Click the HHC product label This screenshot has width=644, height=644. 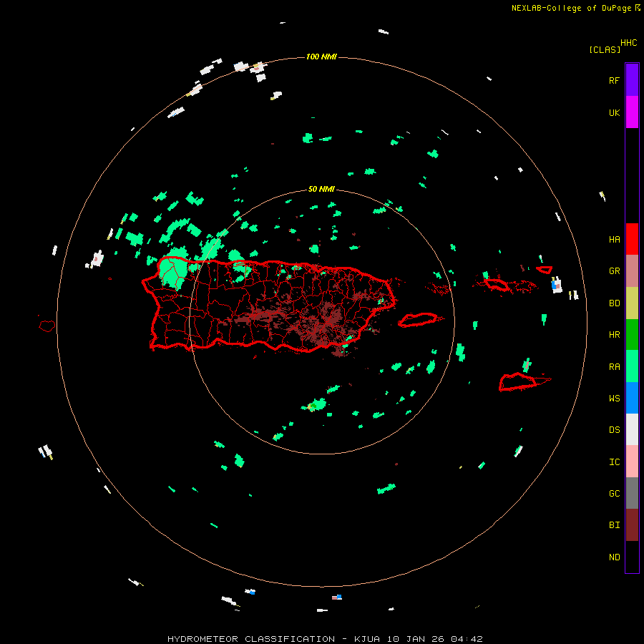coord(628,43)
